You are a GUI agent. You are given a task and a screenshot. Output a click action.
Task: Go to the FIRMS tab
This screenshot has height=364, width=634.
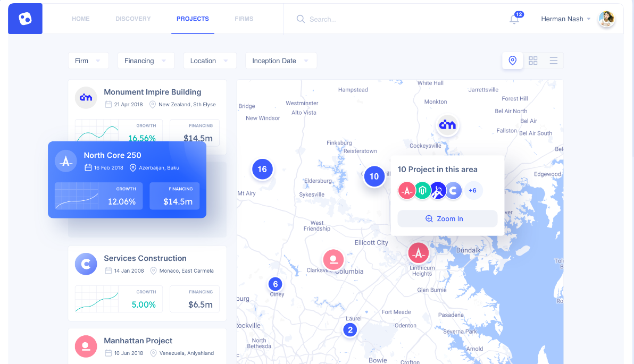coord(244,19)
